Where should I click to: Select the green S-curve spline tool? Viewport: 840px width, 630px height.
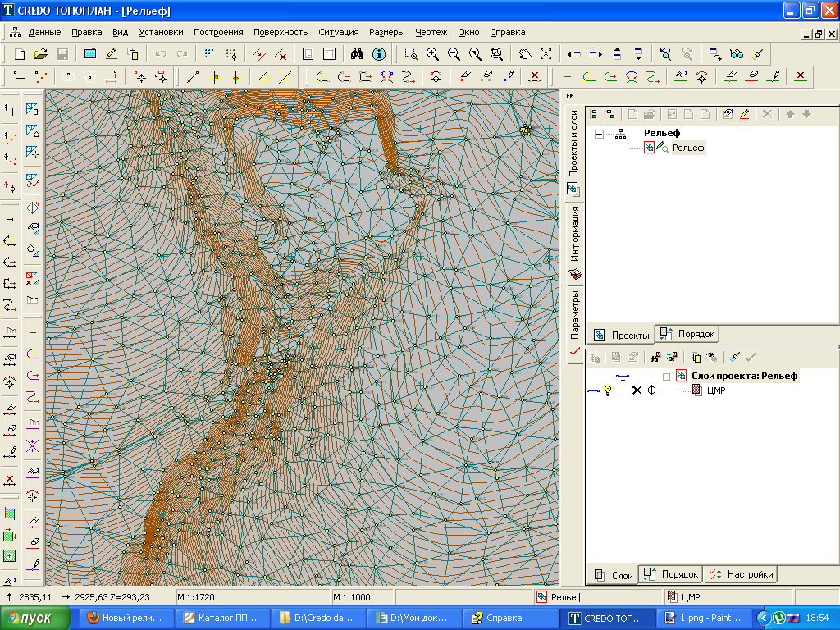[652, 77]
